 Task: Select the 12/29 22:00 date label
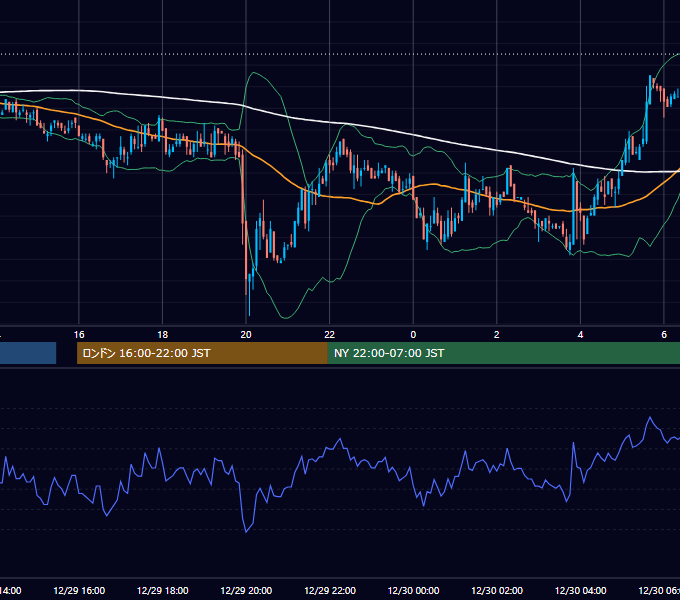click(330, 590)
